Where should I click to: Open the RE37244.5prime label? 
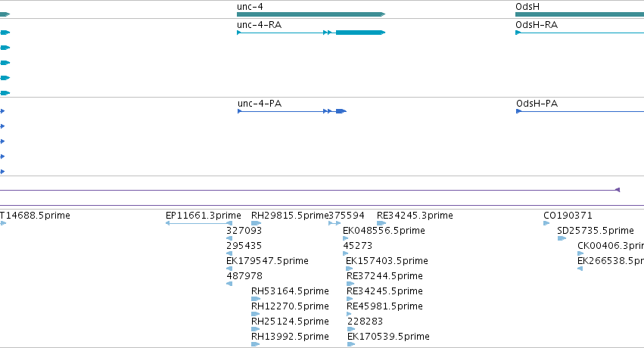point(384,276)
